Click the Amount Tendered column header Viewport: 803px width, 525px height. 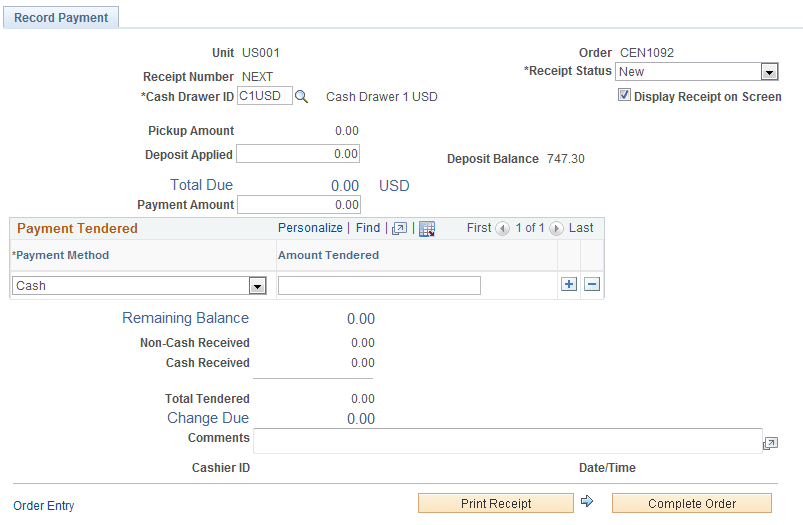[x=328, y=255]
